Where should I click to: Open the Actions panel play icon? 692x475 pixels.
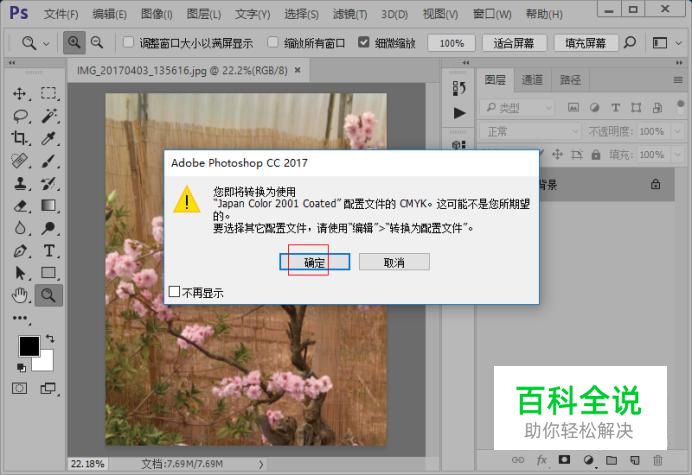pos(459,113)
